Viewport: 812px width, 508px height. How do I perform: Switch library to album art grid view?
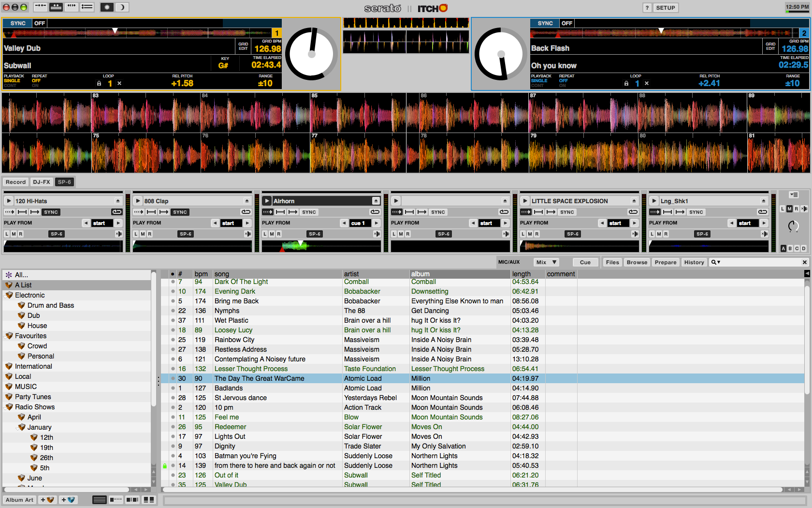pos(149,500)
